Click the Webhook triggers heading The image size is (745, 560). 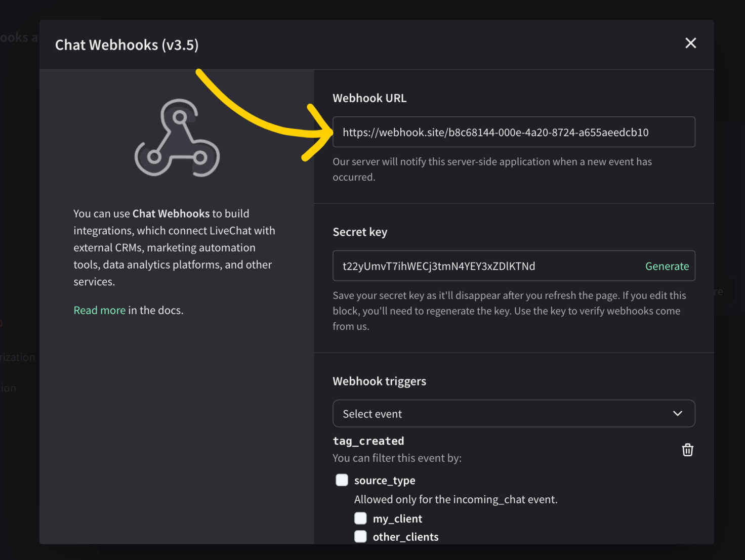pyautogui.click(x=380, y=381)
